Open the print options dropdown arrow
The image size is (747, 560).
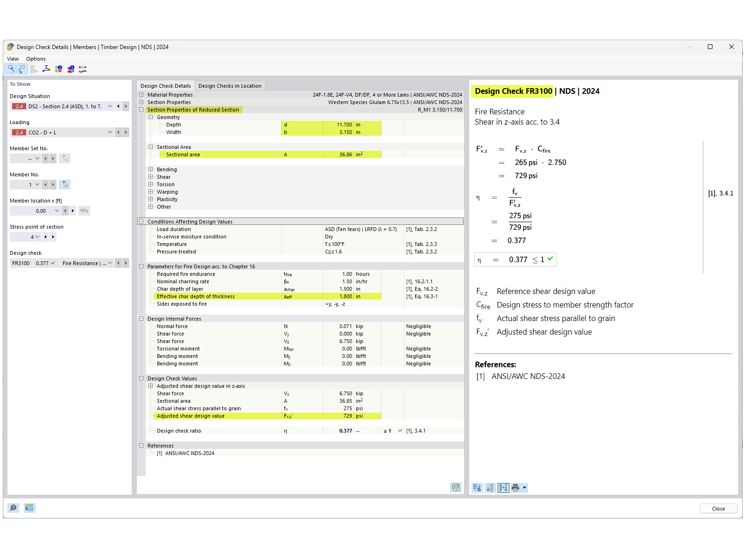(x=525, y=488)
